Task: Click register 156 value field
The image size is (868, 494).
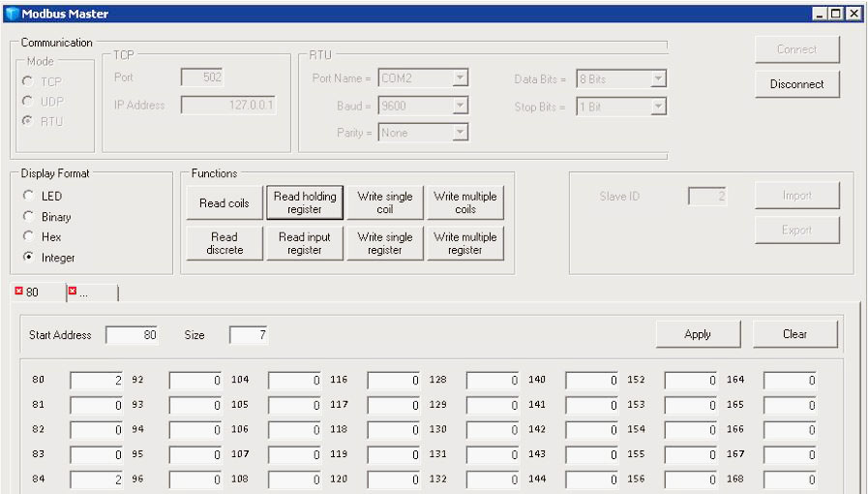Action: click(691, 479)
